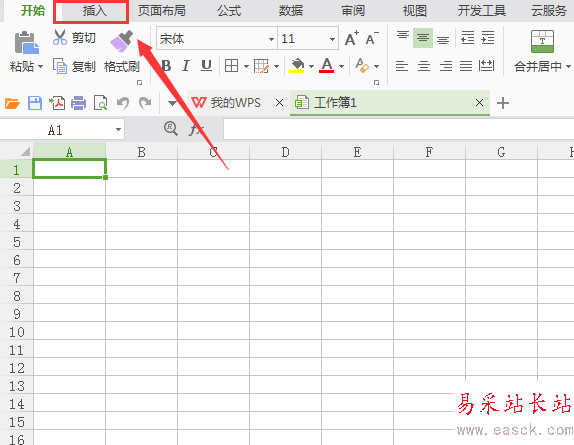The height and width of the screenshot is (445, 574).
Task: Click the draw border table-pencil icon
Action: tap(261, 66)
